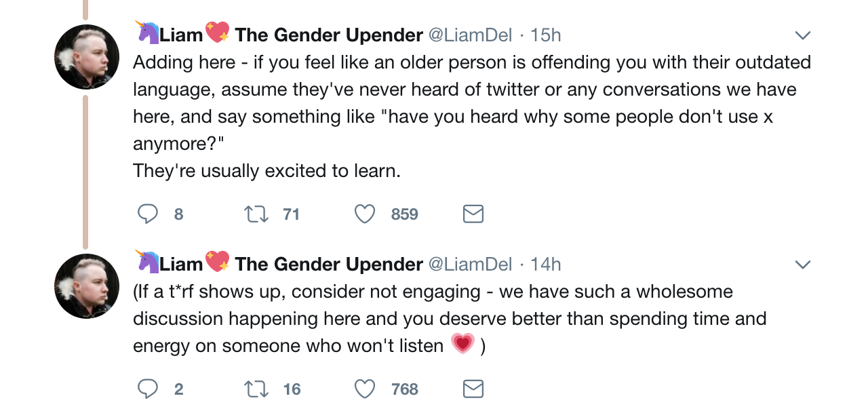Click the display name on the 15h tweet
This screenshot has width=868, height=411.
pos(328,35)
